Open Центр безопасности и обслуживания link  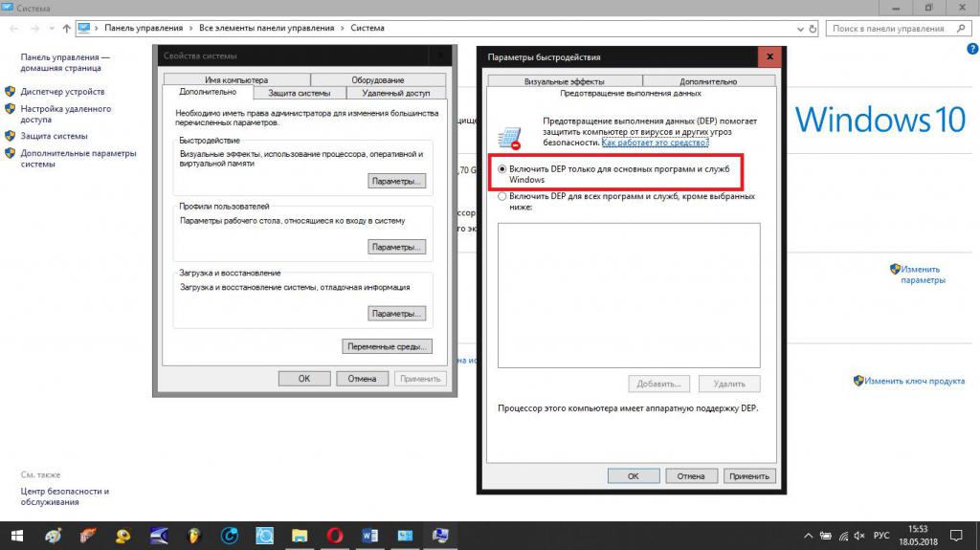click(x=64, y=496)
